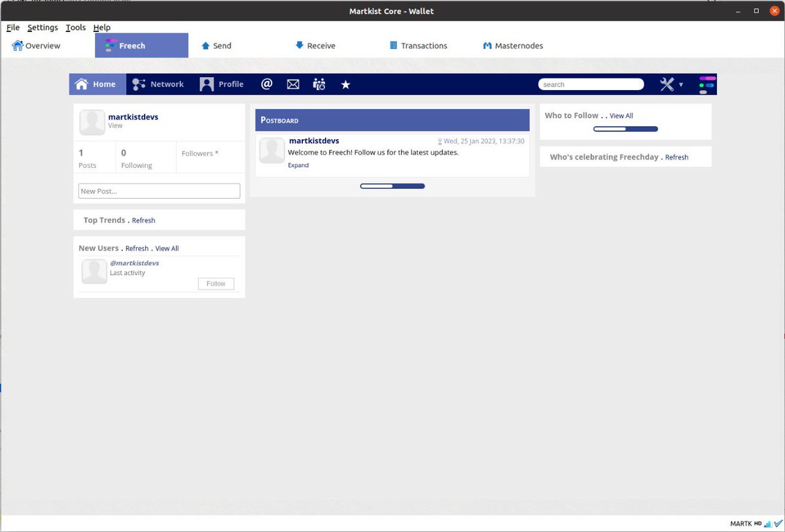Viewport: 785px width, 532px height.
Task: Click the Following count in profile card
Action: pyautogui.click(x=136, y=159)
